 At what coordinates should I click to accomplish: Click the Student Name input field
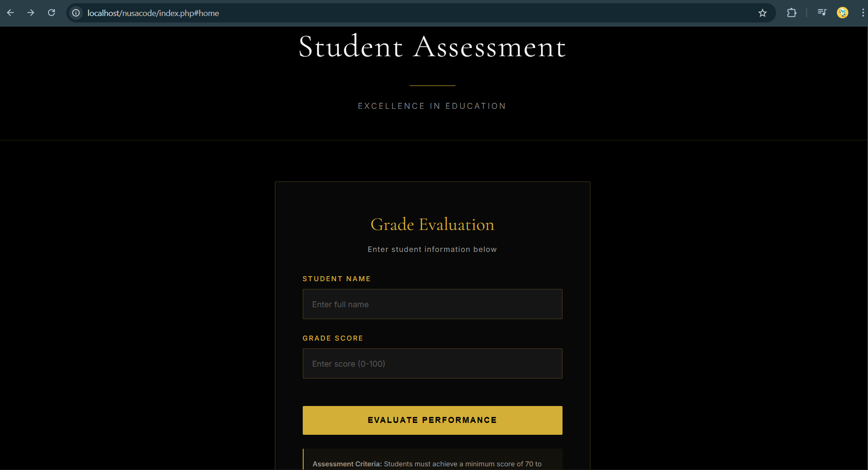tap(432, 304)
